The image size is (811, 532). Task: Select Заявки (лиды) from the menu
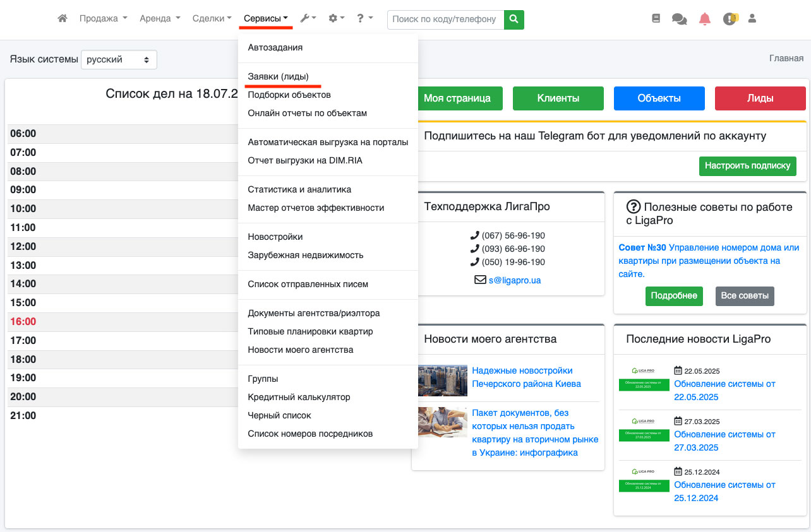(x=278, y=76)
